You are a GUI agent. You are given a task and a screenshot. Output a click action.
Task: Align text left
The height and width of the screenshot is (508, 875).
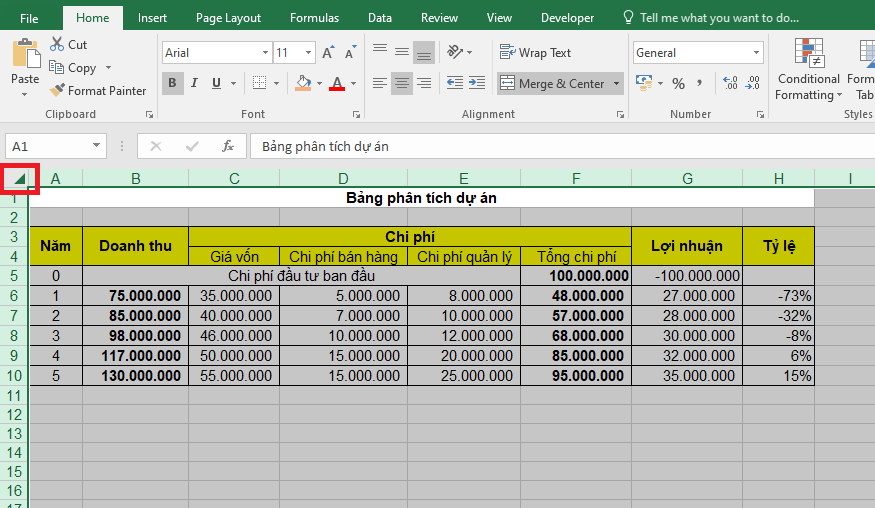pyautogui.click(x=380, y=83)
